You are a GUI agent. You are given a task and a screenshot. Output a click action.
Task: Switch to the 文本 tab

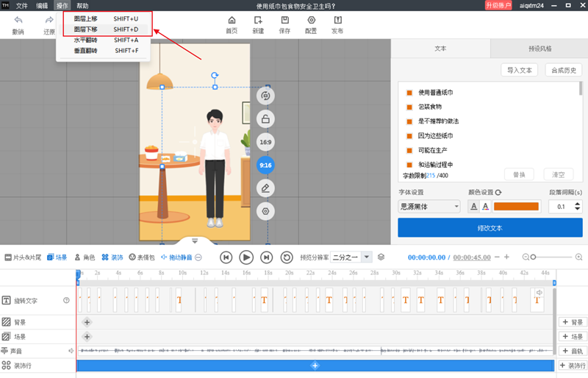[x=440, y=49]
